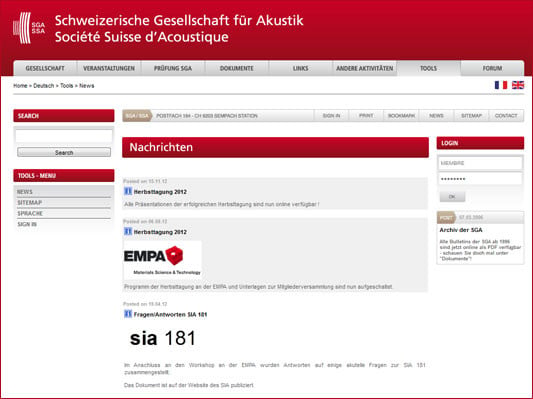Image resolution: width=533 pixels, height=399 pixels.
Task: Focus the search text field
Action: (64, 136)
